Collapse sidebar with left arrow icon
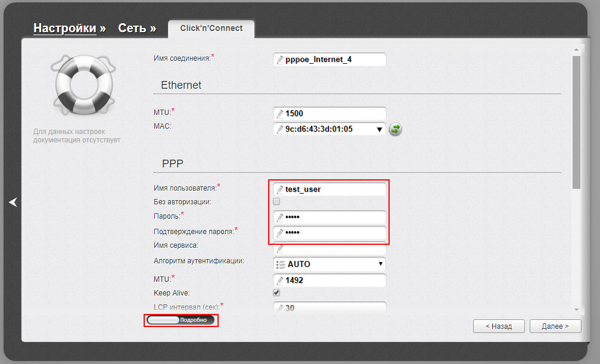The width and height of the screenshot is (600, 364). [x=13, y=202]
